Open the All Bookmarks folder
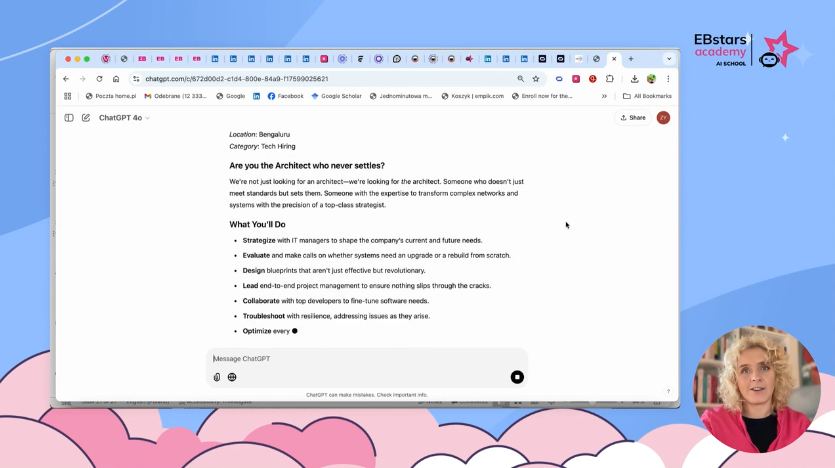 [647, 96]
